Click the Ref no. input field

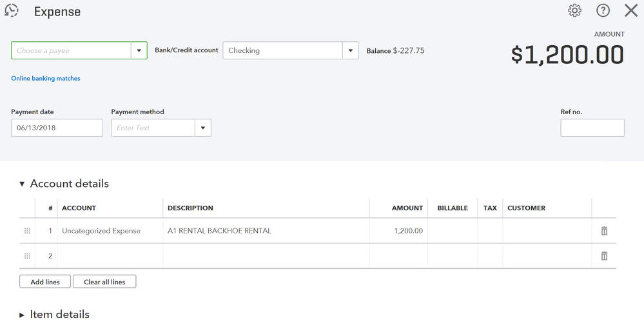pos(592,128)
